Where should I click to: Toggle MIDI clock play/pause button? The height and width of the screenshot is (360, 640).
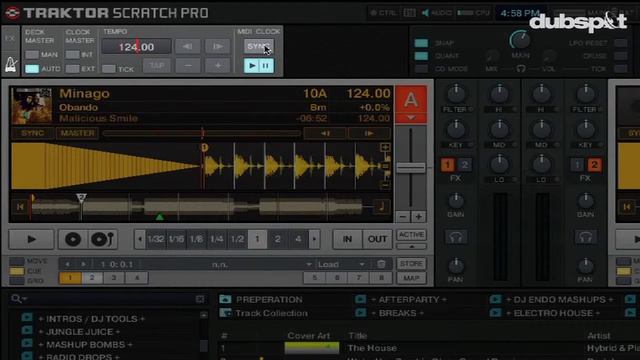pos(258,65)
